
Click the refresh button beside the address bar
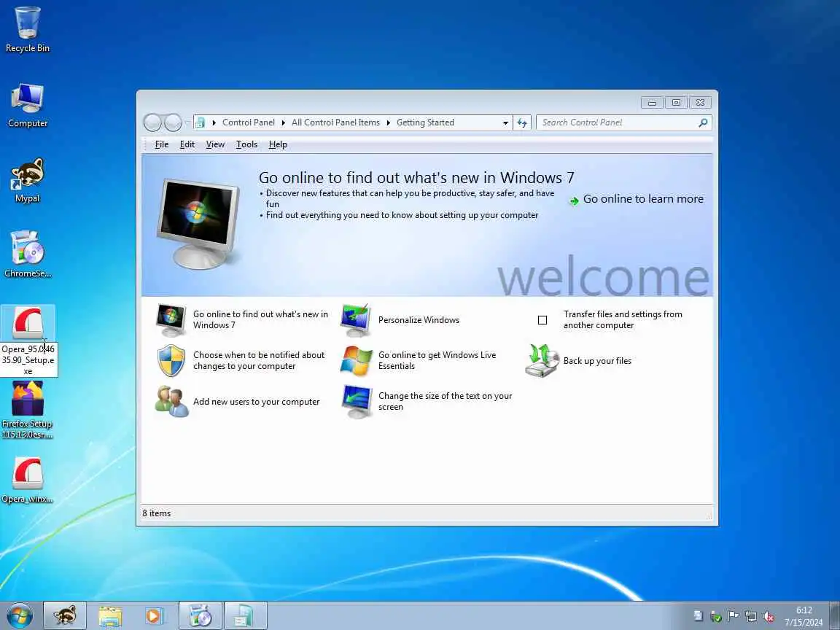pyautogui.click(x=522, y=122)
